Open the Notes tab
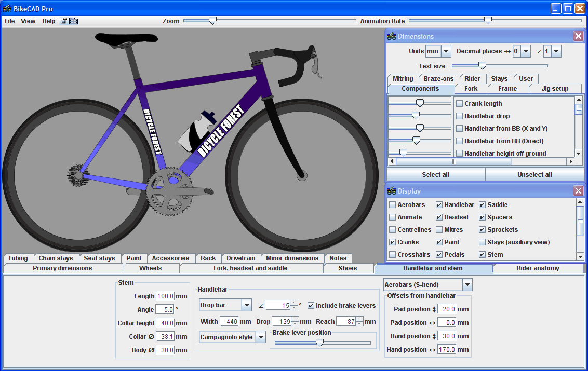This screenshot has width=588, height=371. (338, 258)
